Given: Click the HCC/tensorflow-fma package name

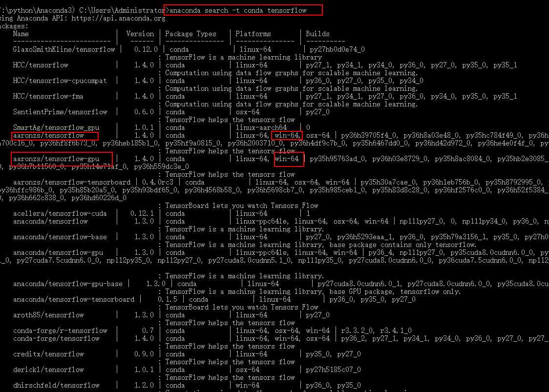Looking at the screenshot, I should pos(48,96).
